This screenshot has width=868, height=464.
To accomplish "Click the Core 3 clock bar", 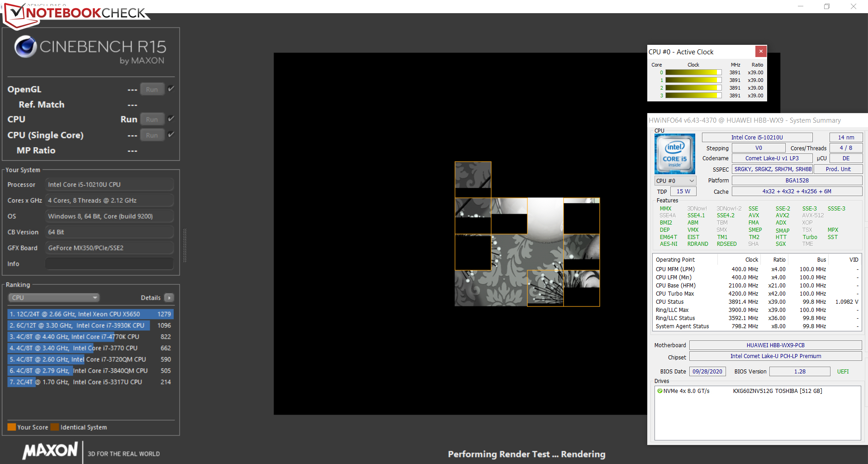I will (693, 96).
